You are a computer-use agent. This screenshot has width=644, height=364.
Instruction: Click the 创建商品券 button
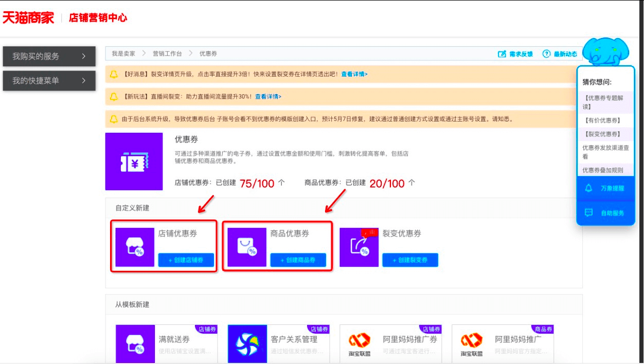(x=298, y=260)
